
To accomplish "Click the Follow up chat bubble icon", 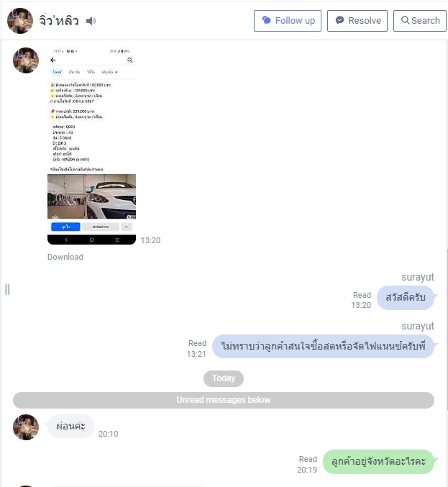I will tap(266, 20).
